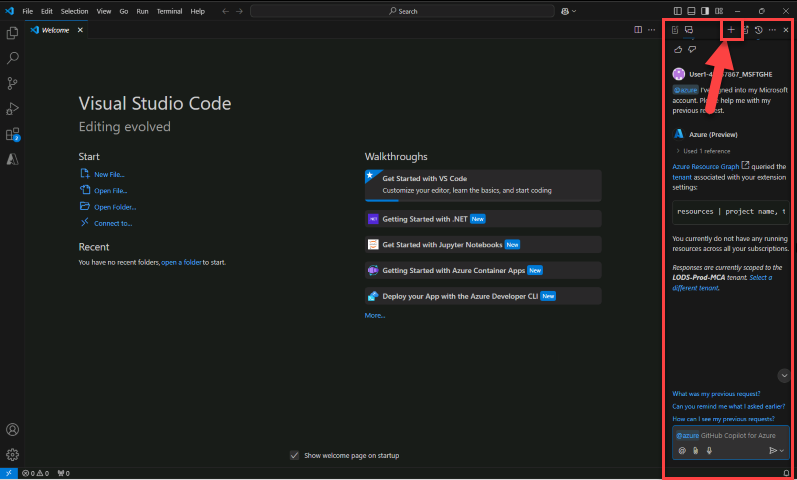Toggle the bottom panel layout button
This screenshot has height=480, width=797.
click(x=692, y=11)
